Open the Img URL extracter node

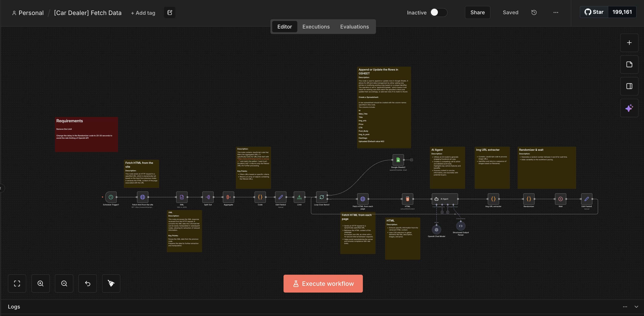(x=493, y=199)
